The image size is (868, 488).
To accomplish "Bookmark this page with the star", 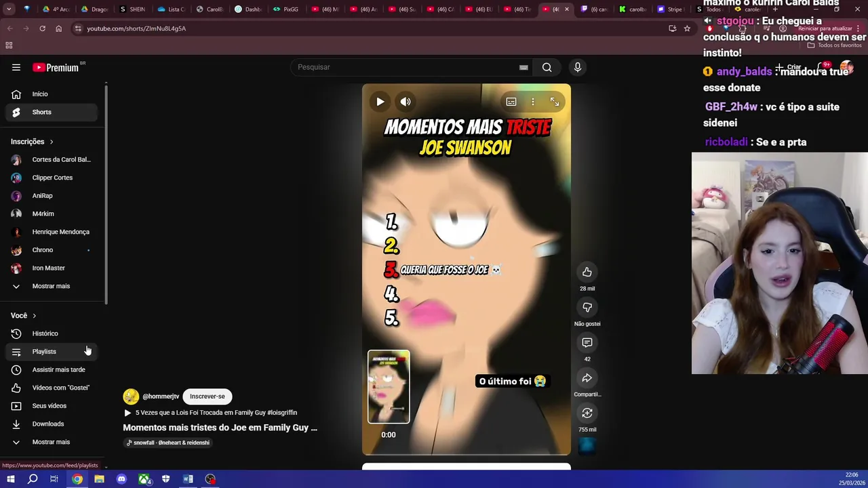I will click(x=687, y=28).
